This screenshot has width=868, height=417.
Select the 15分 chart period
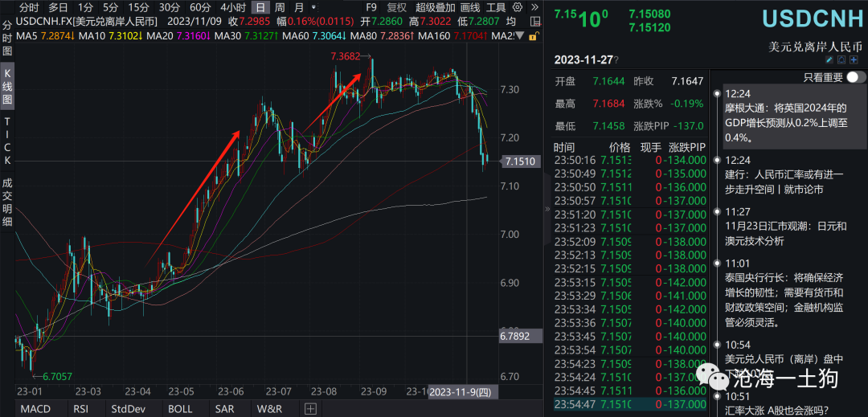click(x=137, y=7)
